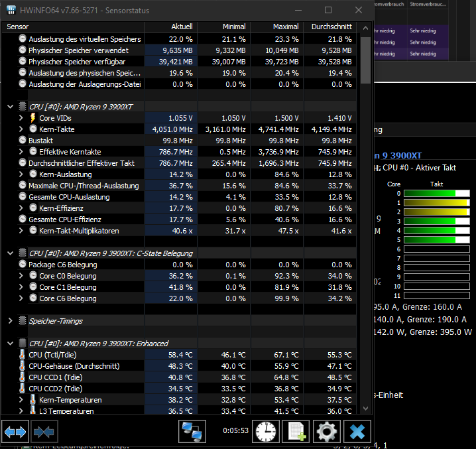
Task: Click the chip icon of Speicher-Timings
Action: click(x=23, y=320)
